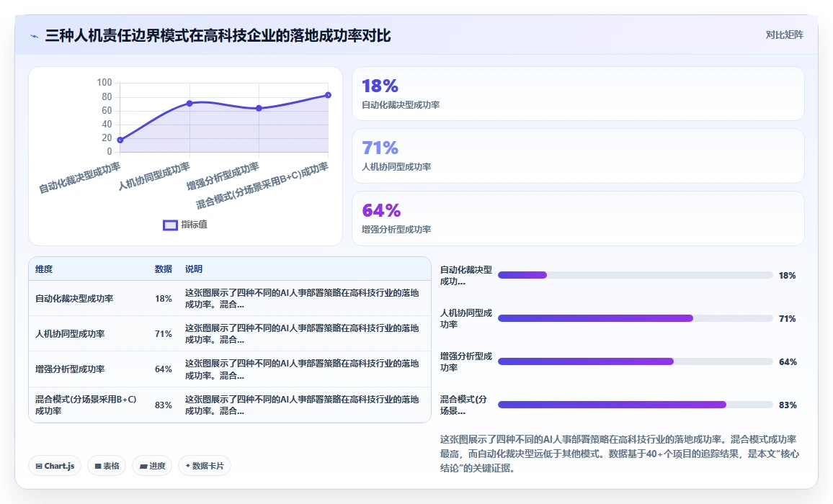Open the 18% 自动化裁决型成功率 data card

click(x=578, y=94)
